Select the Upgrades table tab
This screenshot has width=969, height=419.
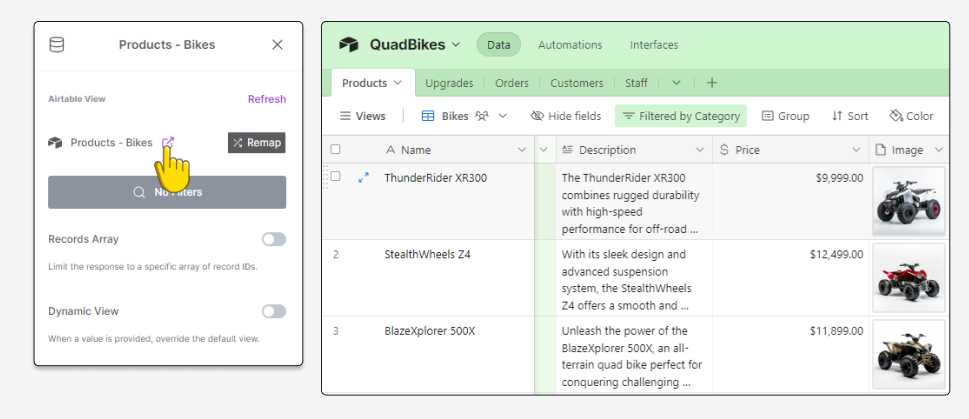pos(449,83)
